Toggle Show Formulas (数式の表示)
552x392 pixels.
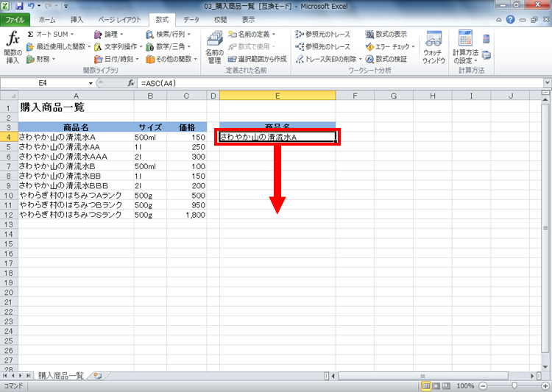coord(386,35)
